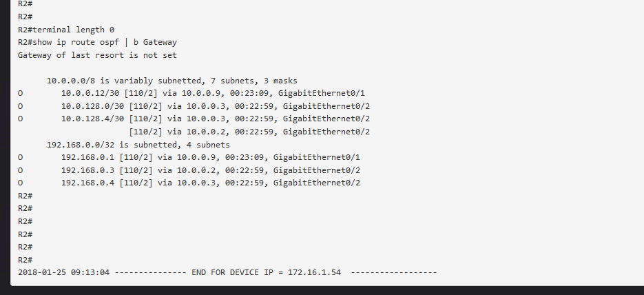Click the timestamp 2018-01-25 09:13:04
Image resolution: width=644 pixels, height=295 pixels.
(x=63, y=272)
